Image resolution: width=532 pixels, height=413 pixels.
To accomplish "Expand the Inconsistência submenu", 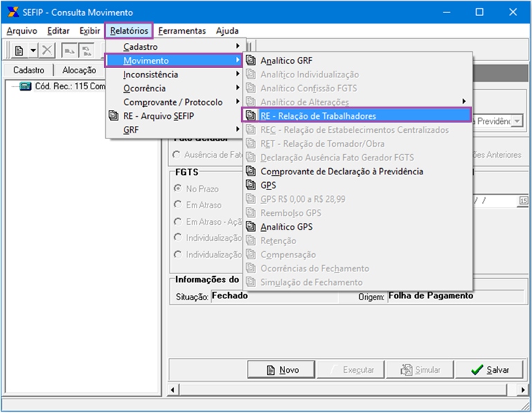I will [x=175, y=74].
